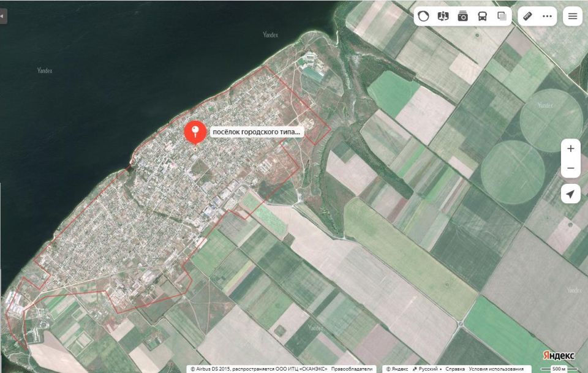Open the Справка help link
The image size is (588, 373).
click(x=455, y=369)
